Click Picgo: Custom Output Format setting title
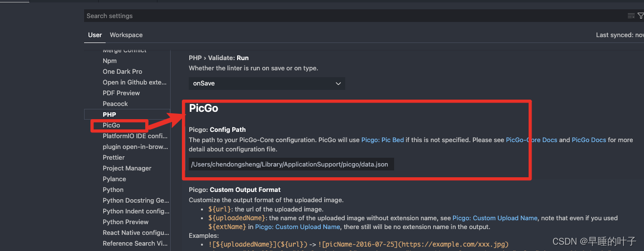This screenshot has width=644, height=251. point(235,190)
